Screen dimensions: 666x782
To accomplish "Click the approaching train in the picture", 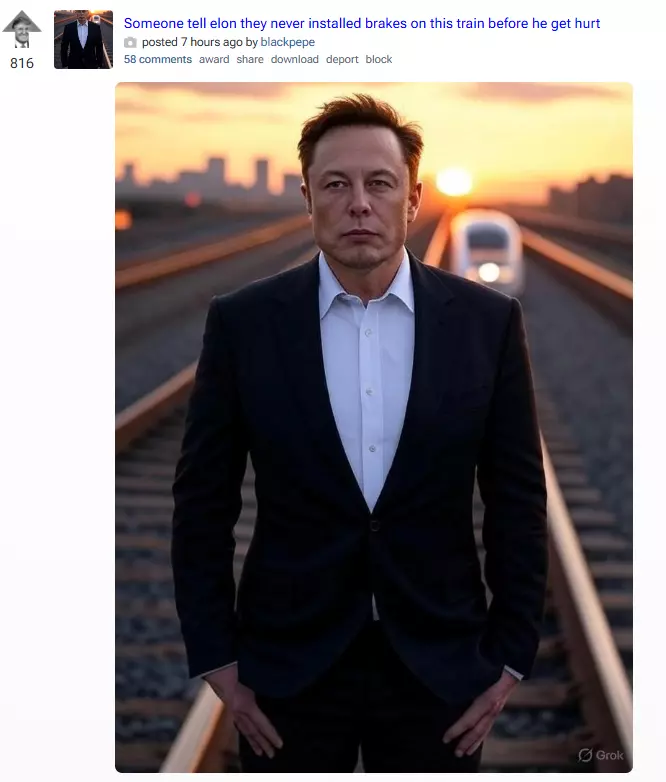I will click(x=486, y=252).
